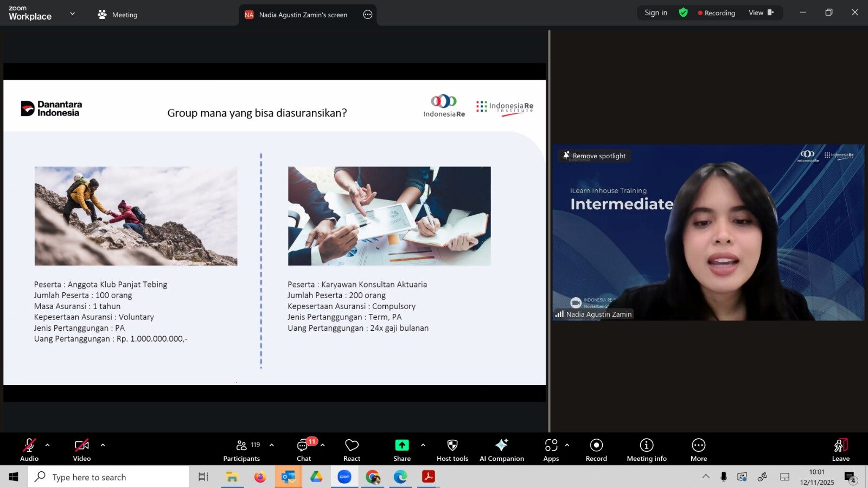The height and width of the screenshot is (488, 868).
Task: Expand audio options arrow next to Audio
Action: [x=48, y=445]
